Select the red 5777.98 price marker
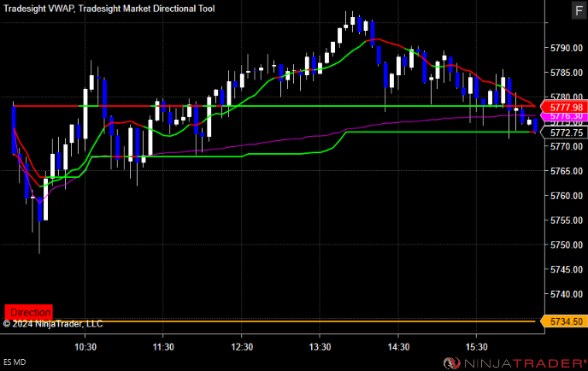 tap(564, 108)
